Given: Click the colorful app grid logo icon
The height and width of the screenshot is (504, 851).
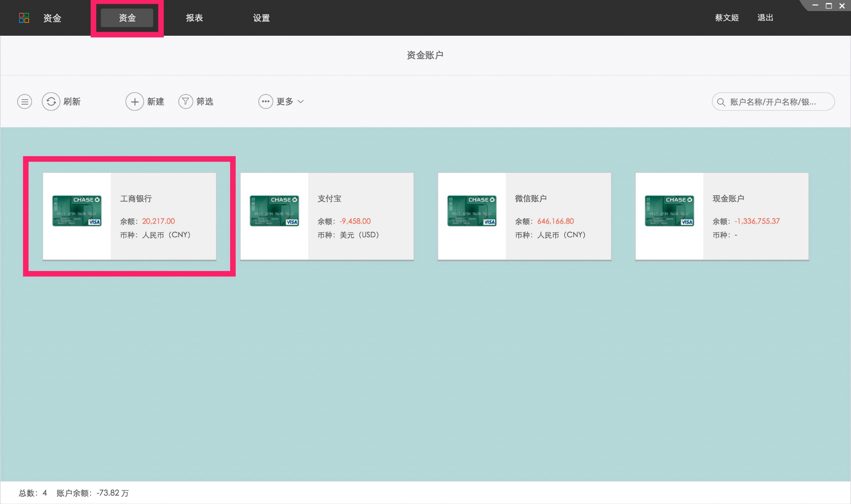Looking at the screenshot, I should coord(24,18).
